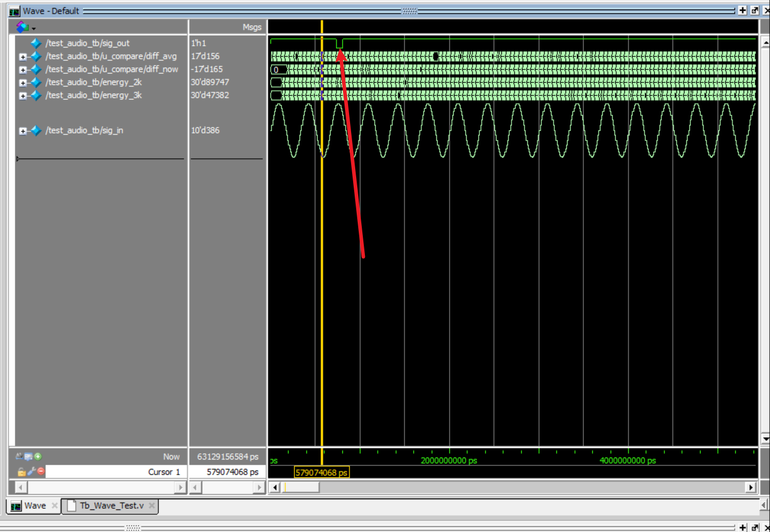Click the zoom/add plus icon in the title bar
This screenshot has height=532, width=770.
tap(742, 11)
